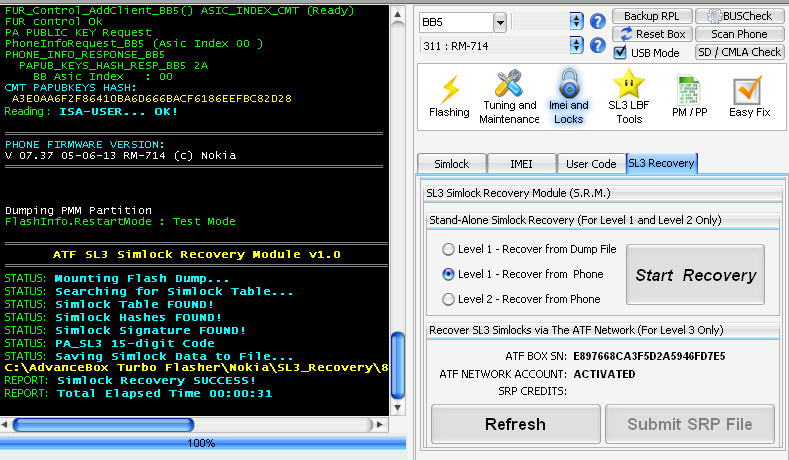This screenshot has height=460, width=789.
Task: Open the Flashing section
Action: click(x=449, y=96)
